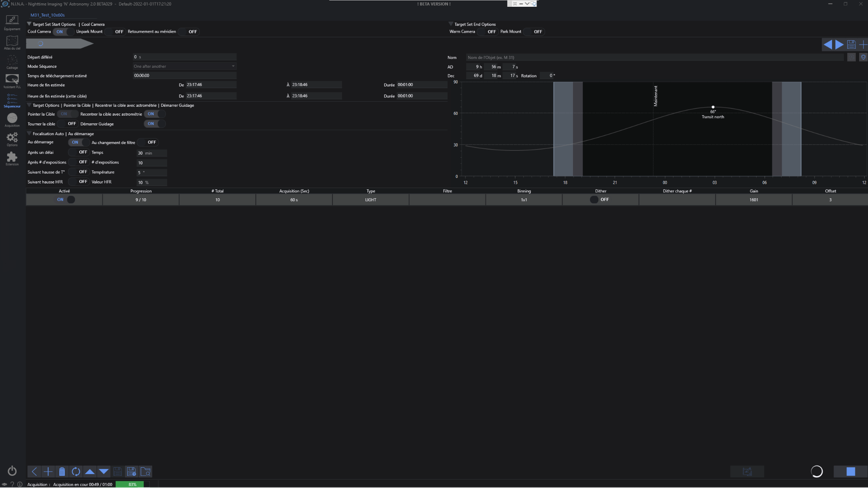The width and height of the screenshot is (868, 488).
Task: Select the M31_Test_10x60s target tab
Action: click(x=47, y=15)
